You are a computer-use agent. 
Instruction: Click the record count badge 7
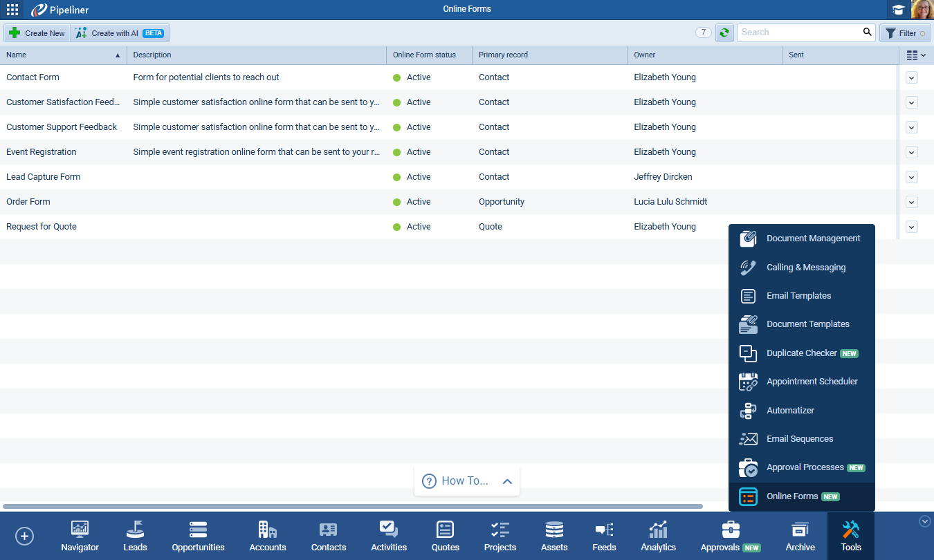click(703, 32)
